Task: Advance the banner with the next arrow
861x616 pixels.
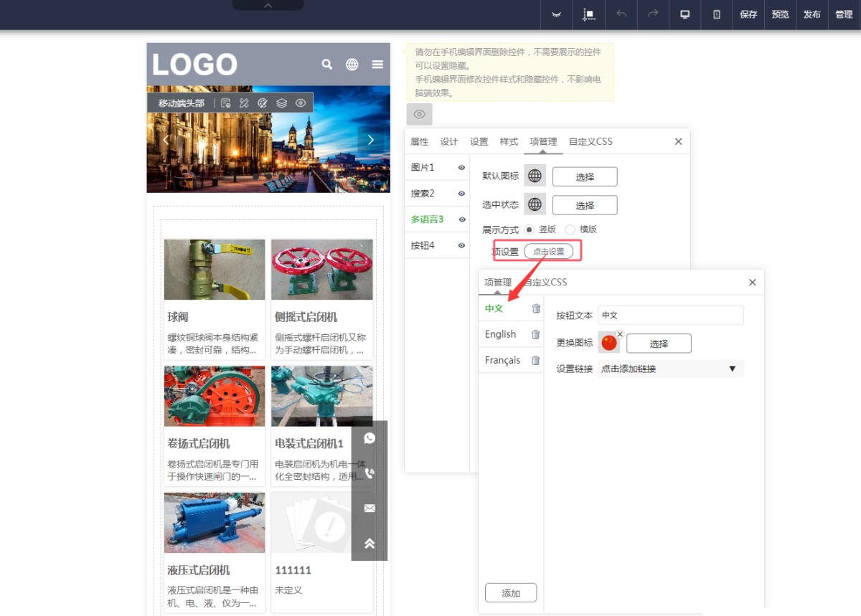Action: coord(371,140)
